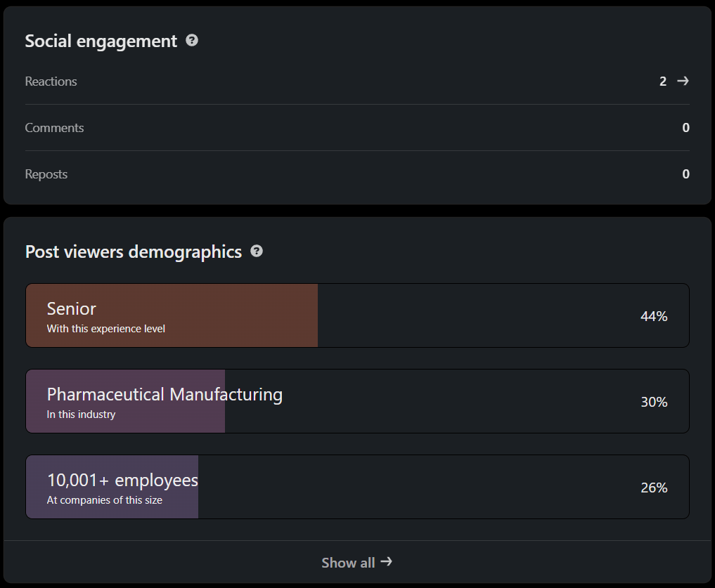Image resolution: width=715 pixels, height=588 pixels.
Task: Click the Post viewers demographics help icon
Action: pos(257,251)
